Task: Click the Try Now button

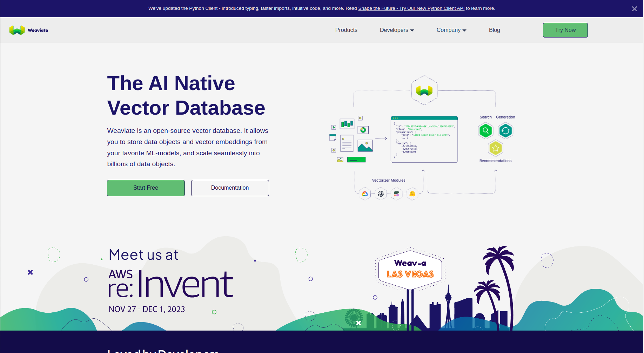Action: (x=565, y=30)
